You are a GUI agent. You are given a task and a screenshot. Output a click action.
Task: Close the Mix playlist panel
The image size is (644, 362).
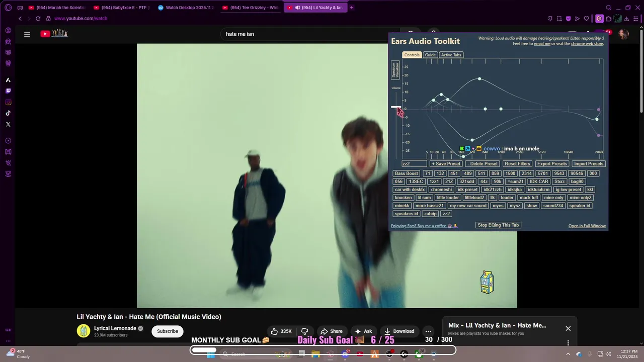568,328
